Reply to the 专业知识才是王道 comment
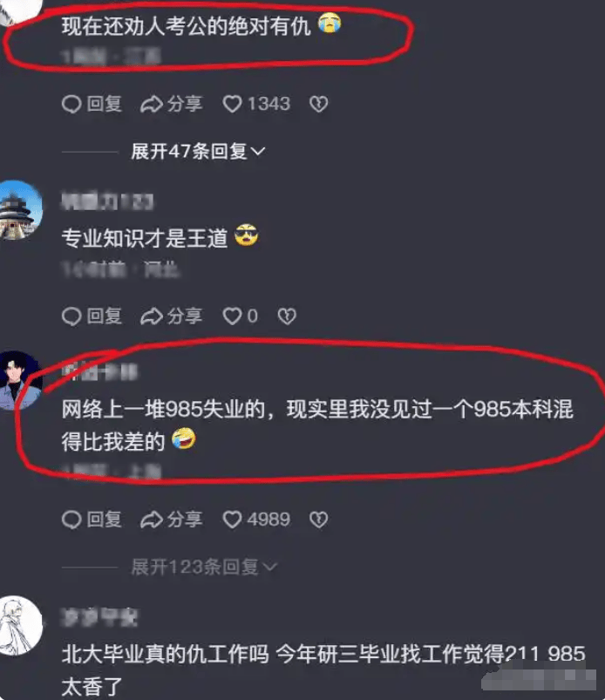 92,316
